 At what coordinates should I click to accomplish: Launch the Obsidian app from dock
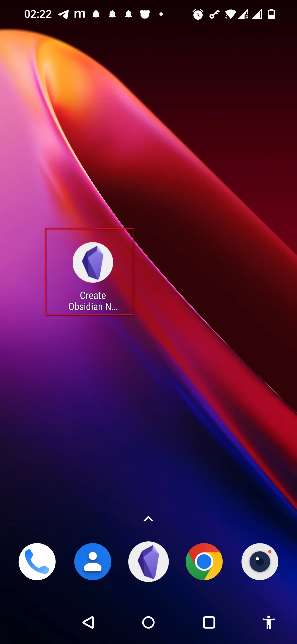click(148, 561)
